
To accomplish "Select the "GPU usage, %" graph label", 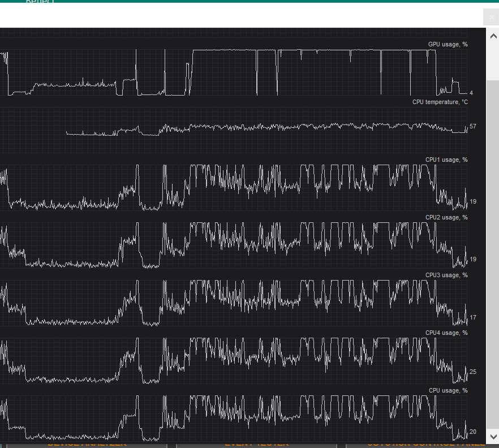I will click(x=448, y=44).
